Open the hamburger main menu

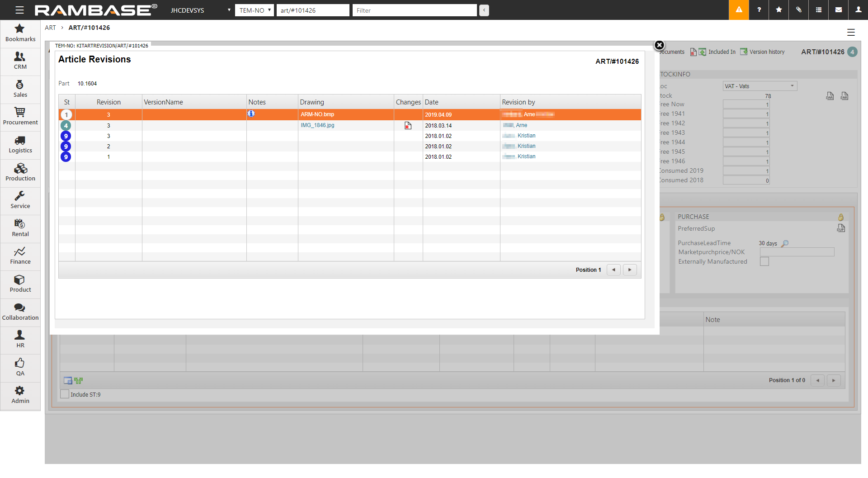[19, 10]
